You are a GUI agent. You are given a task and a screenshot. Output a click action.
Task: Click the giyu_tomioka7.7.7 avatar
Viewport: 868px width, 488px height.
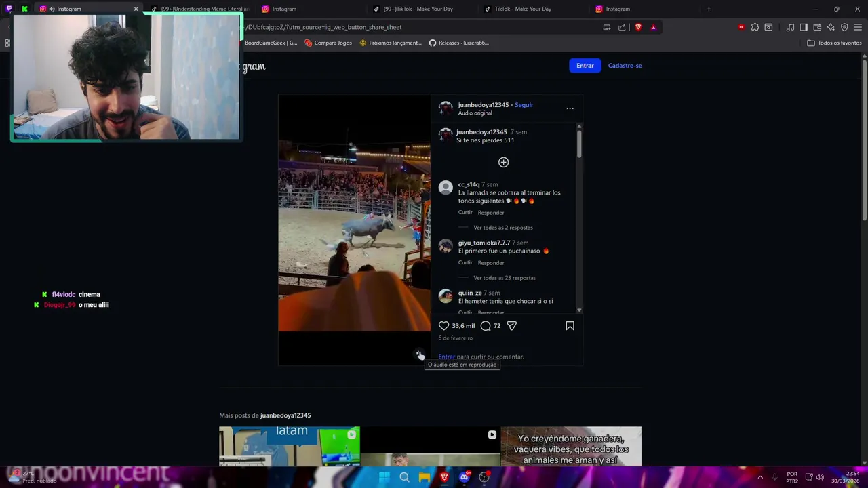(x=446, y=246)
